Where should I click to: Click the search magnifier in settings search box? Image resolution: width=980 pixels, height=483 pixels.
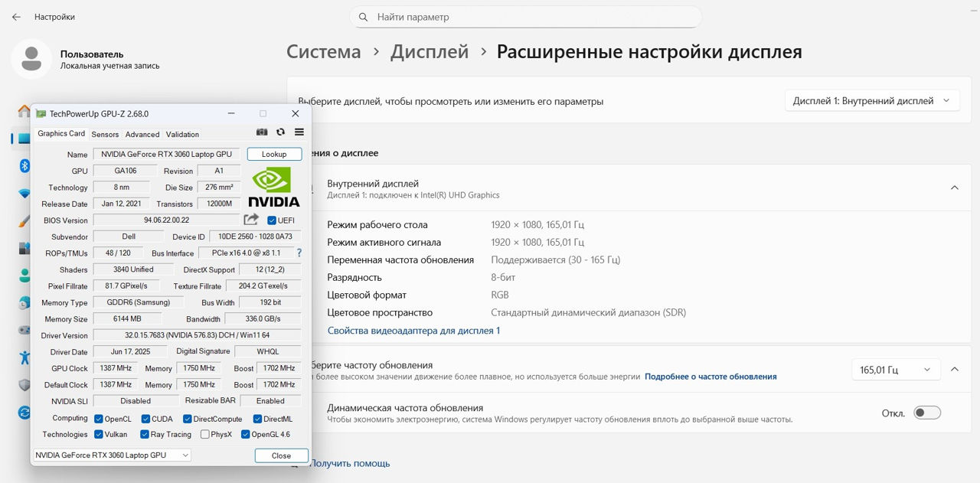point(364,17)
